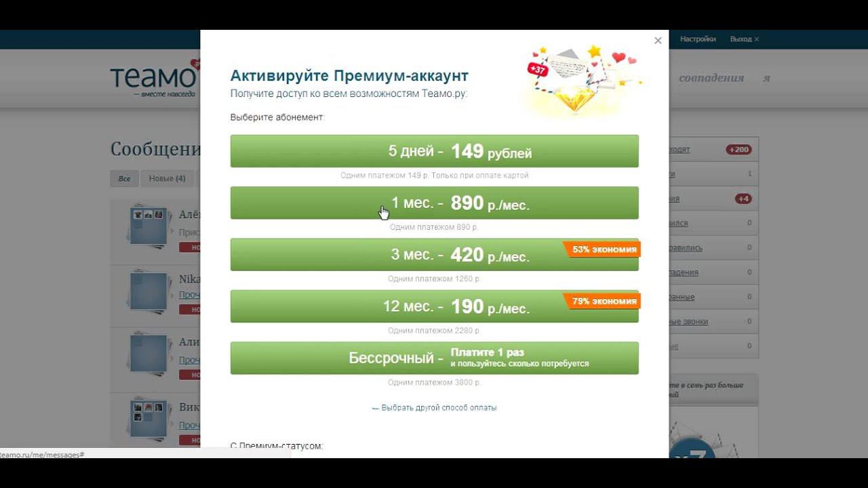Pick the 3 мес. 420 р./мес. subscription
The width and height of the screenshot is (868, 488).
tap(434, 254)
